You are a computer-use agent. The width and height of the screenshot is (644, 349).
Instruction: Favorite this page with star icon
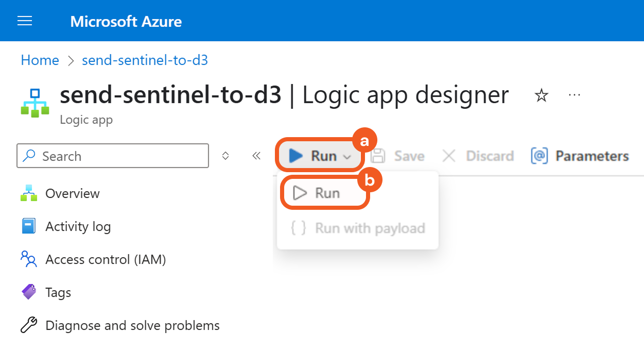[541, 95]
